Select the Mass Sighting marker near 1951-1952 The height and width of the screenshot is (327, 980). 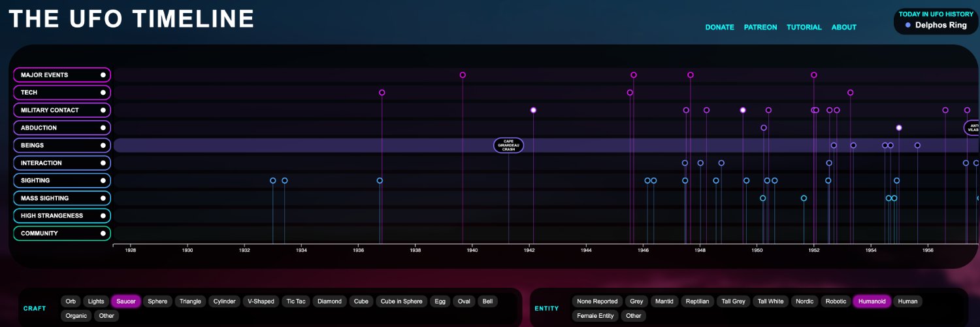coord(804,198)
